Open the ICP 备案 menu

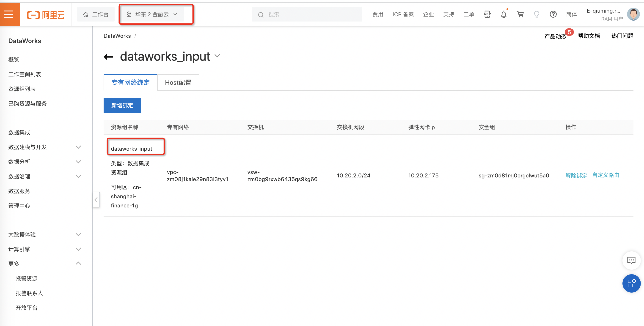click(403, 14)
